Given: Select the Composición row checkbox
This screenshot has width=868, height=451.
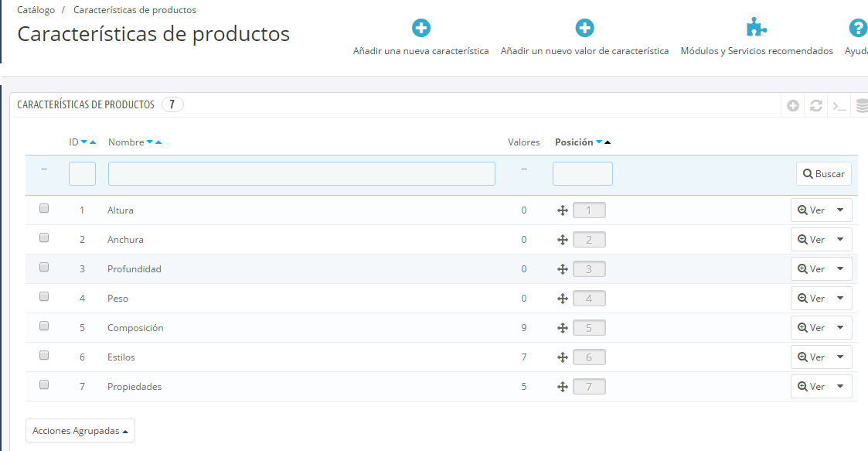Looking at the screenshot, I should pos(44,326).
